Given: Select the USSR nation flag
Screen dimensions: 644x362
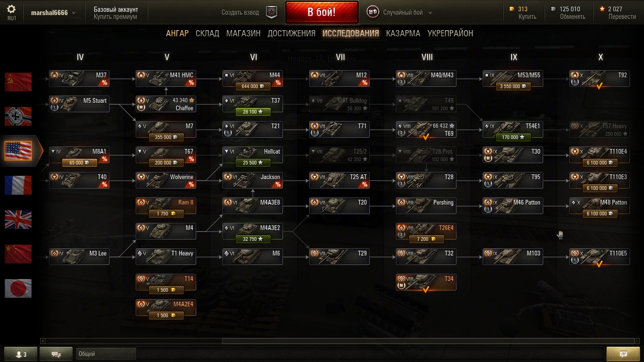Looking at the screenshot, I should click(18, 82).
